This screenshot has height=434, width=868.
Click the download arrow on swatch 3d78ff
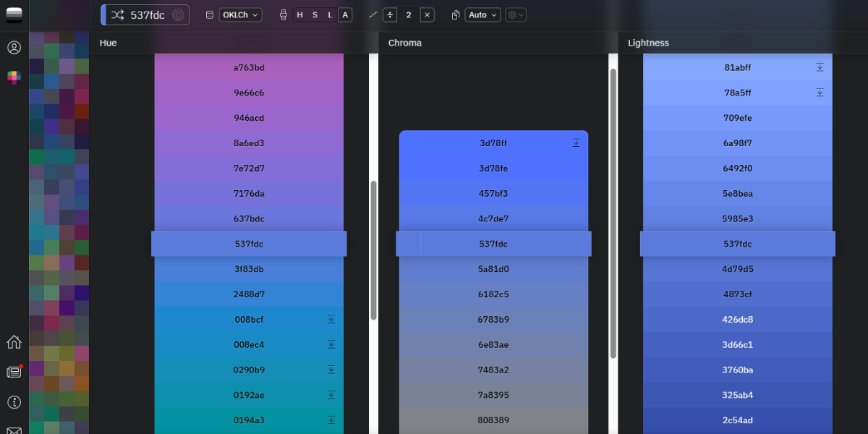point(576,143)
